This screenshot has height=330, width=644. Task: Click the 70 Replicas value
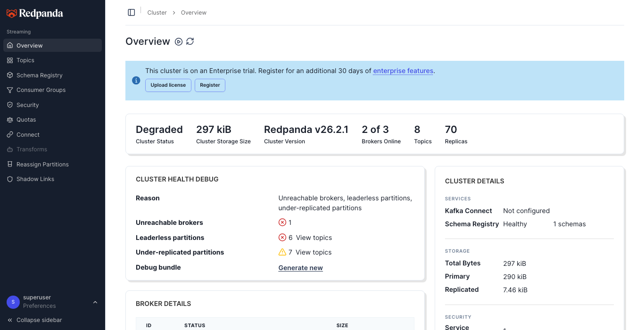tap(451, 130)
